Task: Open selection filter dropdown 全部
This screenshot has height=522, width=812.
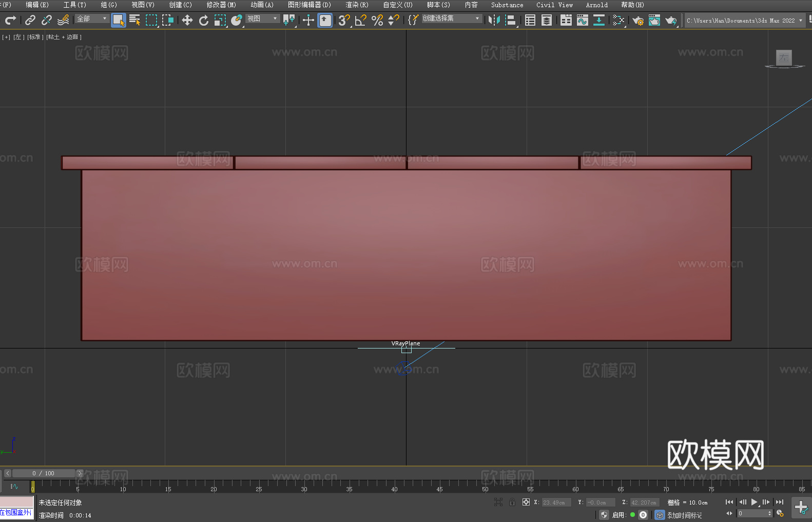Action: tap(92, 18)
